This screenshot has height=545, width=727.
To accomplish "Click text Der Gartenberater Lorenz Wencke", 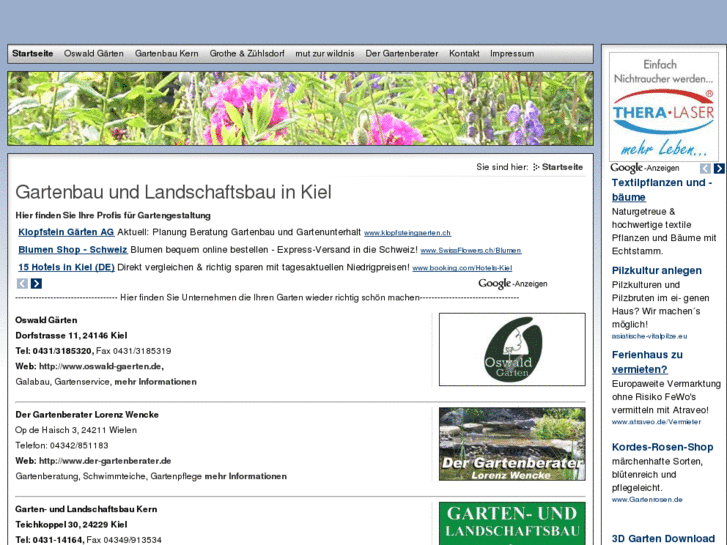I will coord(87,415).
